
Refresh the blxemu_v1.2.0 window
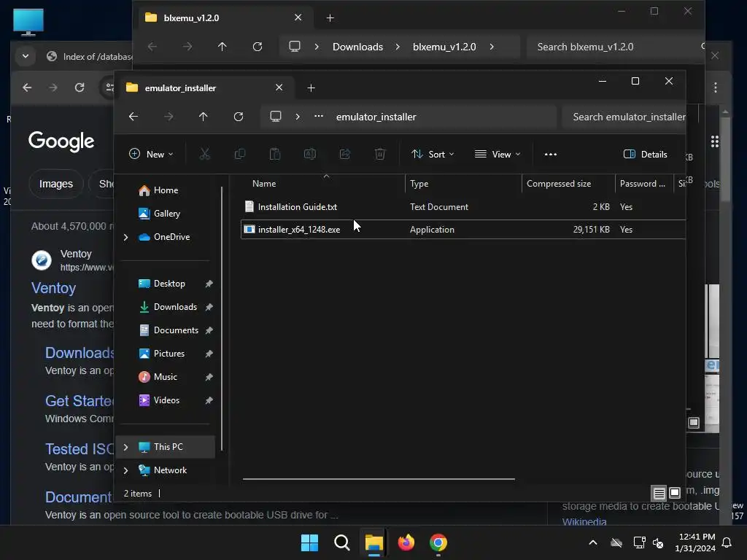coord(258,47)
